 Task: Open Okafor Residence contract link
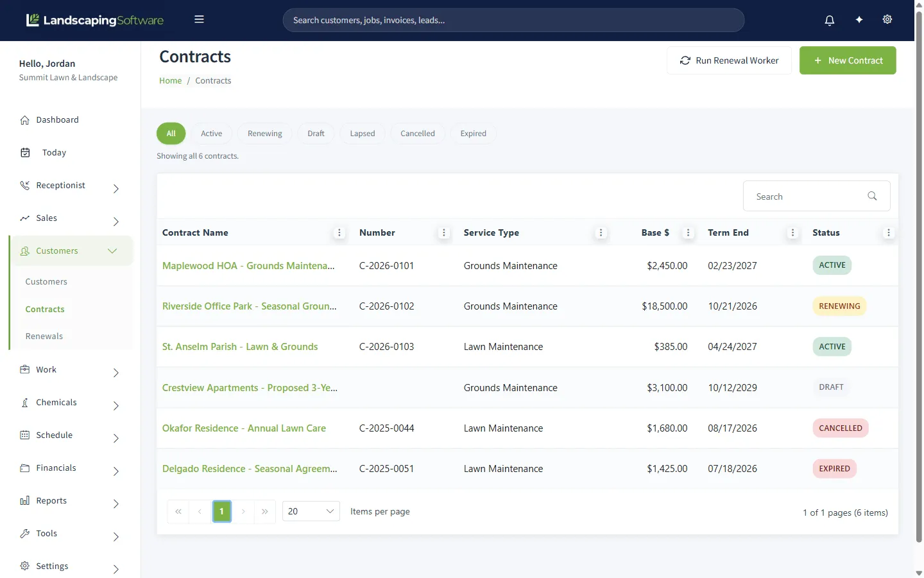tap(244, 428)
